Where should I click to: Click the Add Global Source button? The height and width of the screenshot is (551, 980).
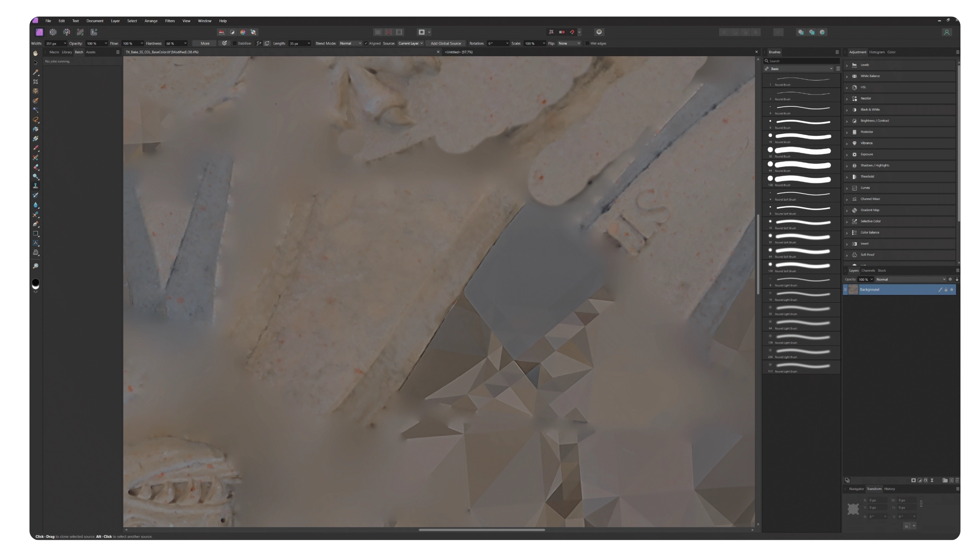[x=446, y=43]
